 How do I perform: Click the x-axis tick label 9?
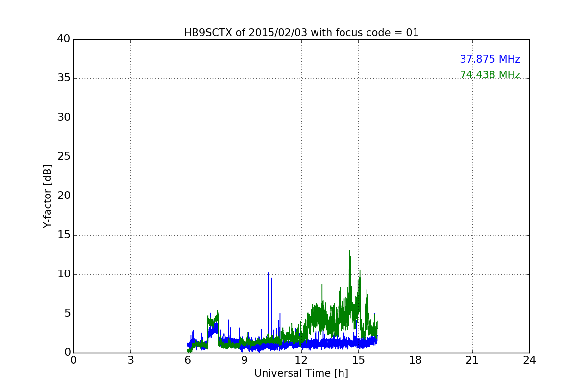tap(245, 360)
